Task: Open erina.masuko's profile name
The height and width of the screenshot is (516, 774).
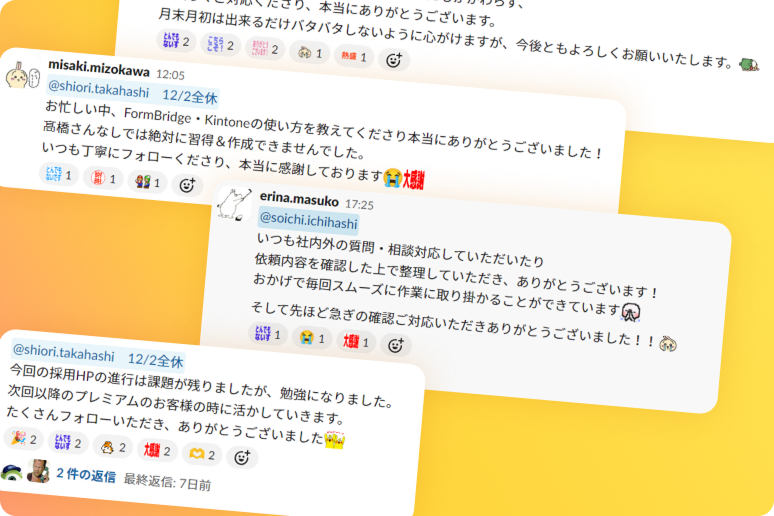Action: click(x=299, y=198)
